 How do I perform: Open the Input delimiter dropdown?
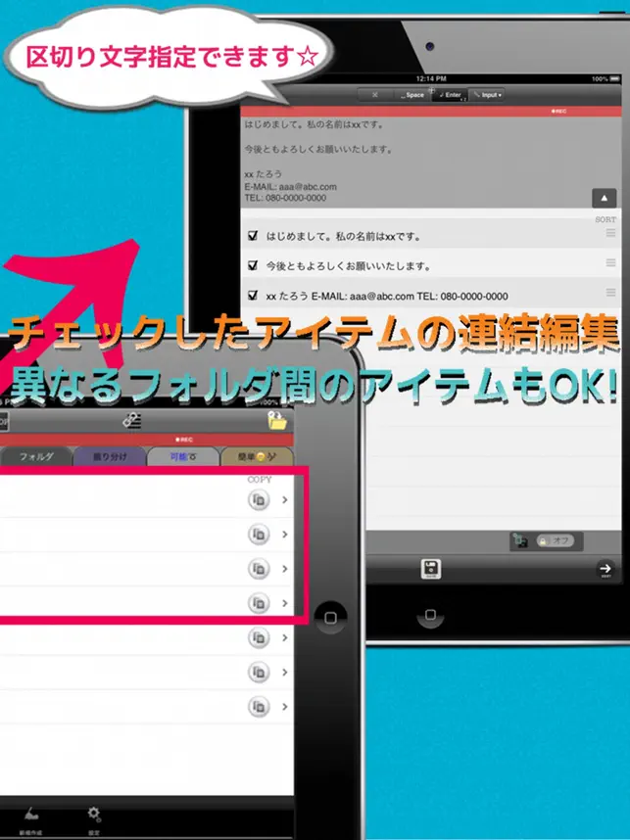tap(487, 95)
